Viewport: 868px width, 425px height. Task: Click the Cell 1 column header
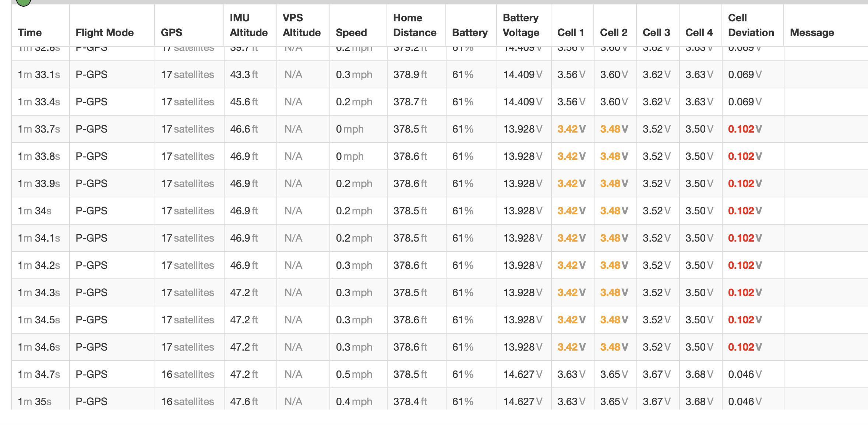click(x=571, y=32)
